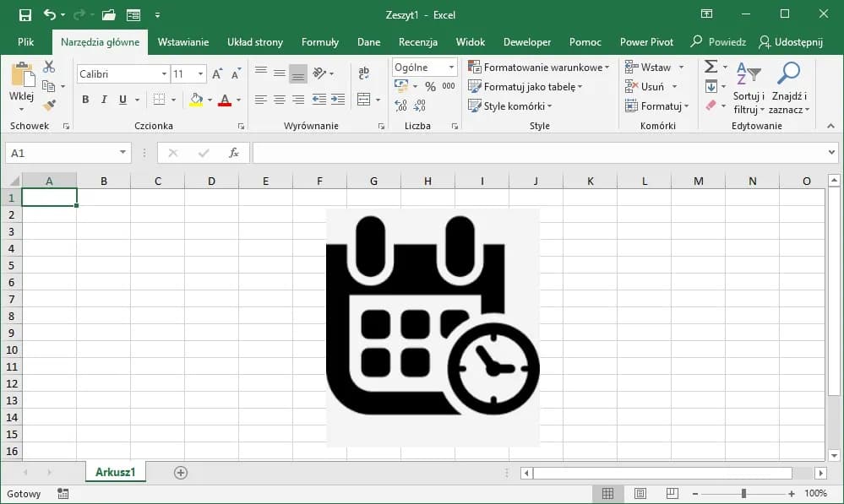Toggle italic formatting
The image size is (844, 504).
coord(105,100)
